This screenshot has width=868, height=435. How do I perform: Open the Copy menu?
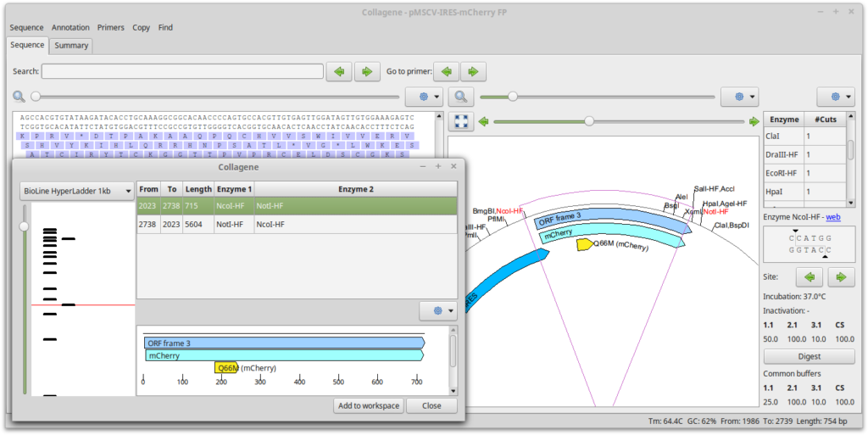tap(142, 27)
